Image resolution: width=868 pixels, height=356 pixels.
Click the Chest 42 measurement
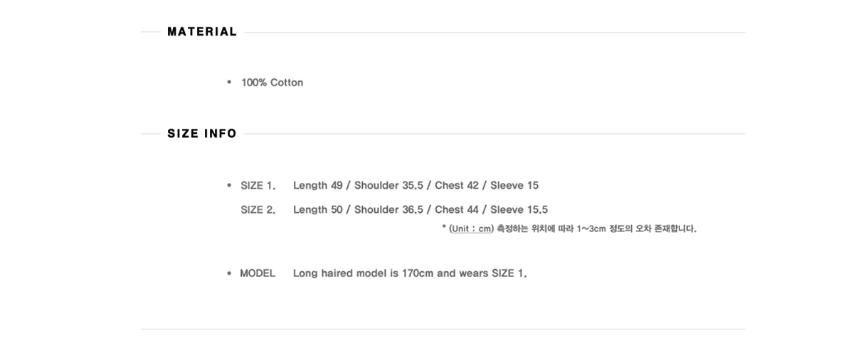pos(457,185)
